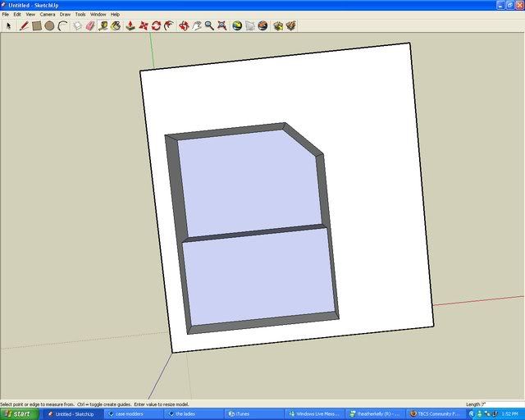The height and width of the screenshot is (420, 525).
Task: Activate the Push/Pull tool
Action: tap(130, 25)
